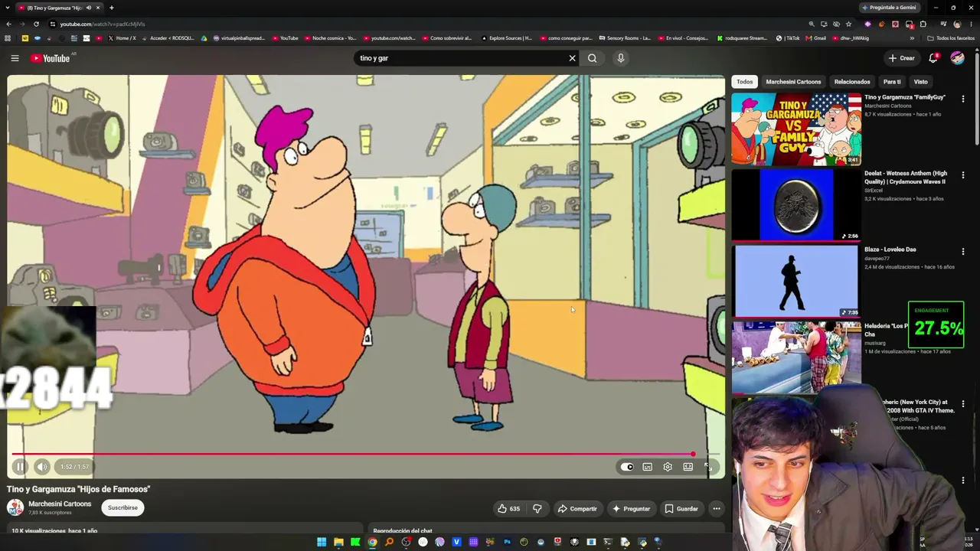This screenshot has width=980, height=551.
Task: Open more video actions menu
Action: pos(717,509)
